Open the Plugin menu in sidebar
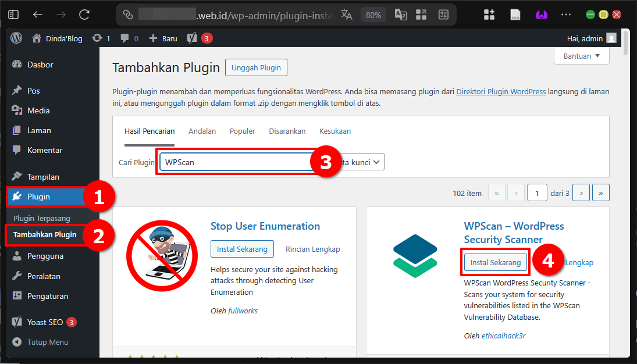 pos(35,196)
